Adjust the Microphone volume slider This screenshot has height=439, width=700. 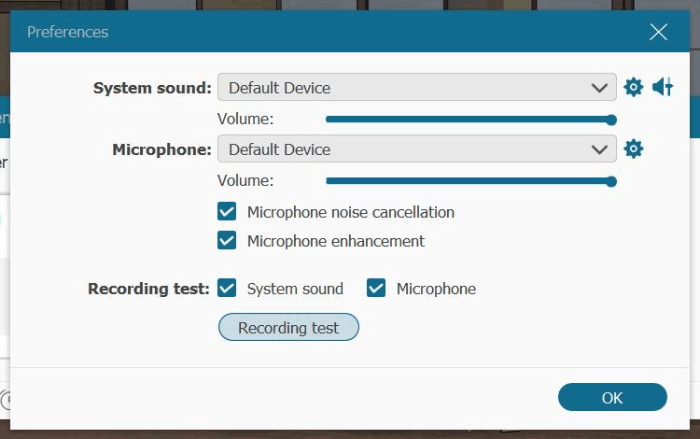(x=468, y=182)
